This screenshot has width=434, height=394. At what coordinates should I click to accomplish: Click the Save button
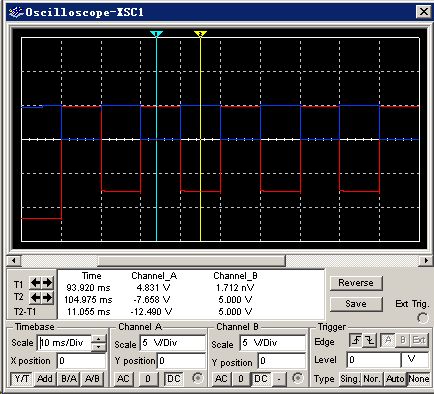[356, 304]
